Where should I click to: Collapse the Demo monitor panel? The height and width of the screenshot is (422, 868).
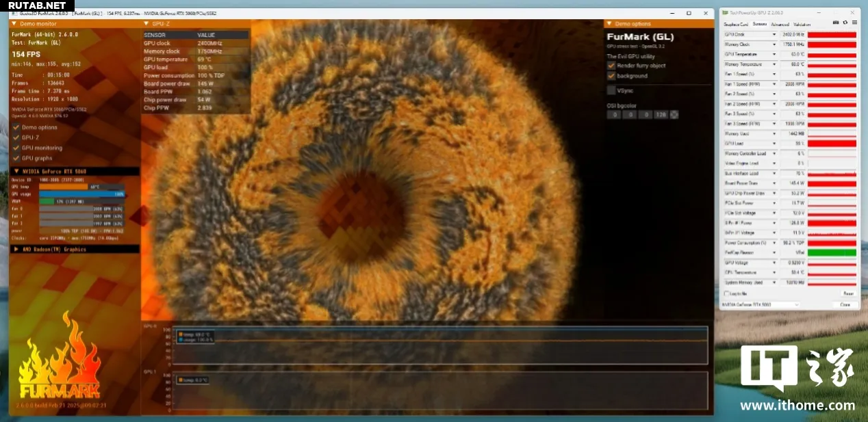click(15, 23)
